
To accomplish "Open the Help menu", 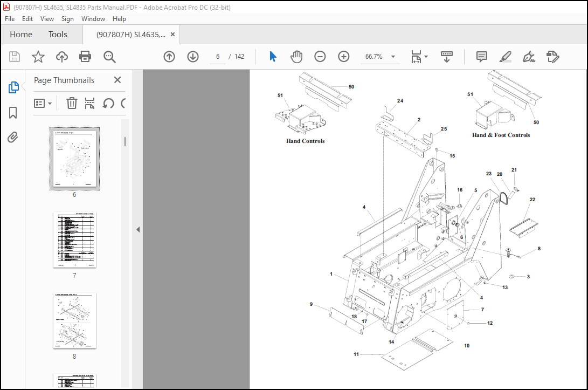I will [119, 19].
